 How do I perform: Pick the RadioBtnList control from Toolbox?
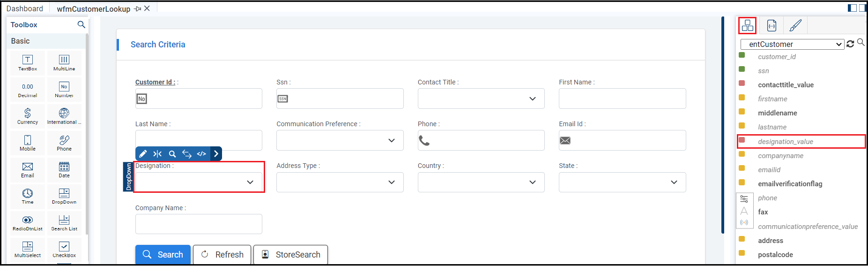[x=28, y=223]
